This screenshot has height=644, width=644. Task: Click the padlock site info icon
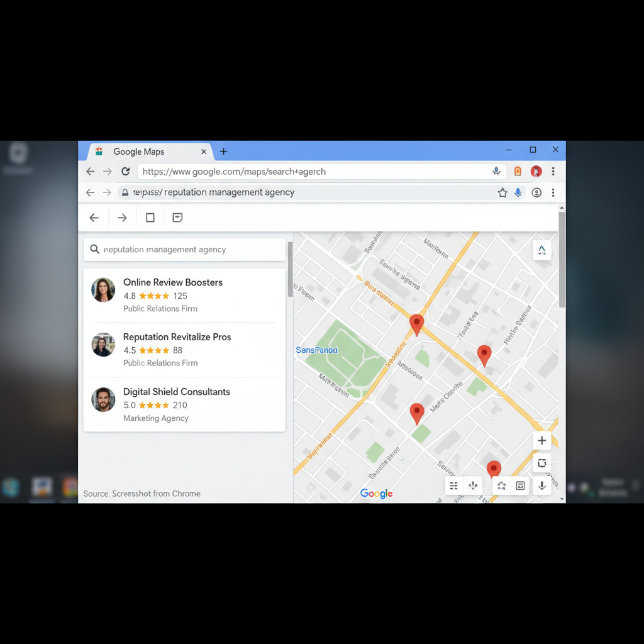tap(125, 192)
